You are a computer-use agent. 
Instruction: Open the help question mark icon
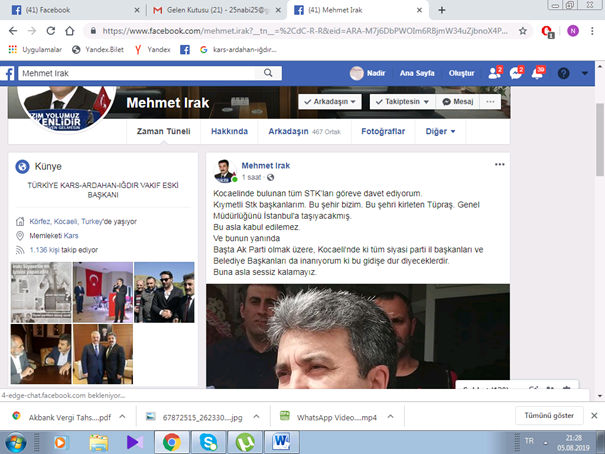pyautogui.click(x=563, y=73)
